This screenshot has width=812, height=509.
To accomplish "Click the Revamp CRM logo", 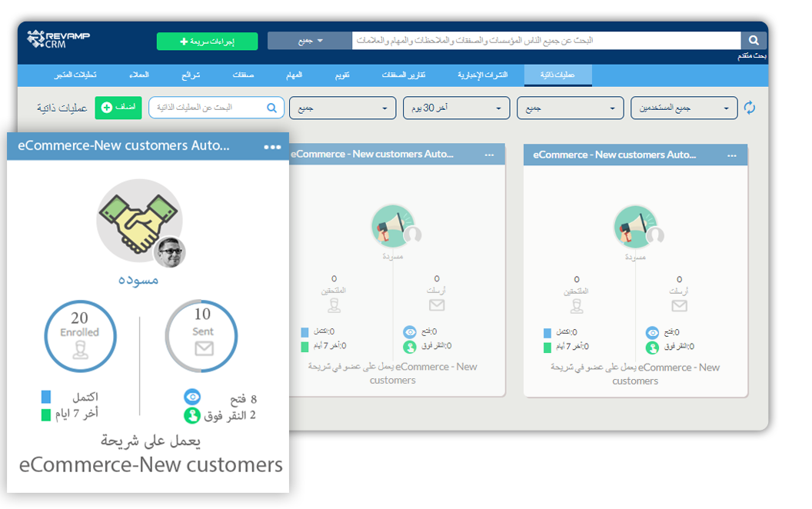I will [58, 39].
